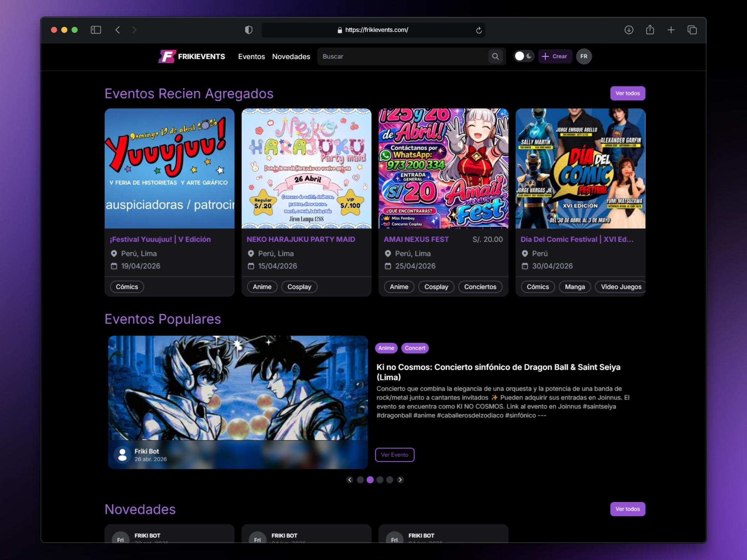Click the search magnifier icon
747x560 pixels.
point(495,56)
